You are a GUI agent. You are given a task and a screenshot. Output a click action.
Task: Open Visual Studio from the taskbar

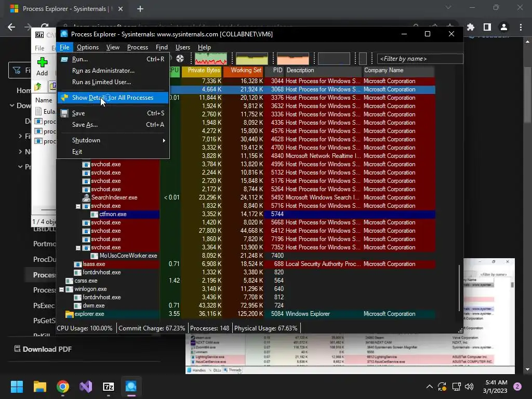[x=86, y=387]
